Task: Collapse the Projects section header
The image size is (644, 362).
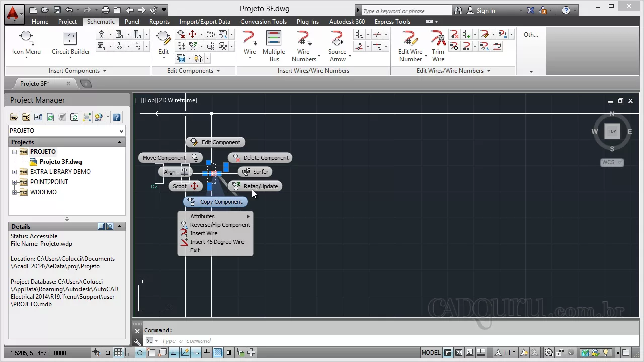Action: tap(119, 142)
